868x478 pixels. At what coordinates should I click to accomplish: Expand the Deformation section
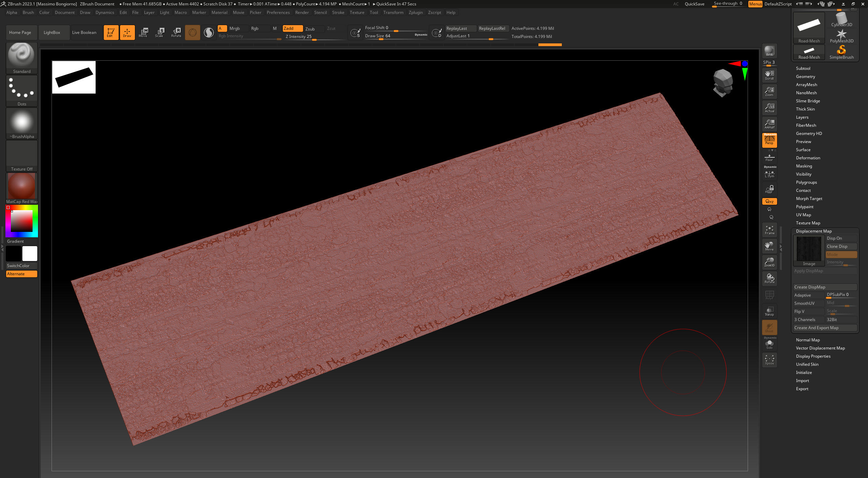pos(808,158)
